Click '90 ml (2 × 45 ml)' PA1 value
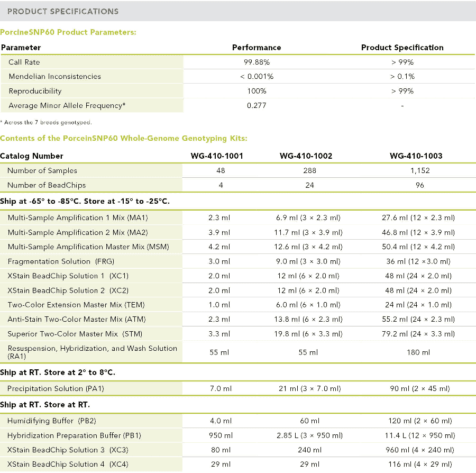The image size is (476, 473). [420, 388]
